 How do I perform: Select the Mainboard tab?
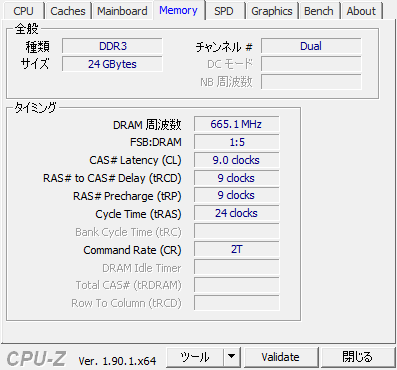122,11
